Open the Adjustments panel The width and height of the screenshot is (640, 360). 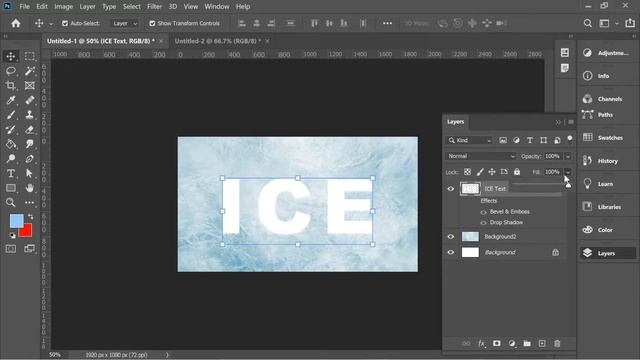pyautogui.click(x=607, y=53)
